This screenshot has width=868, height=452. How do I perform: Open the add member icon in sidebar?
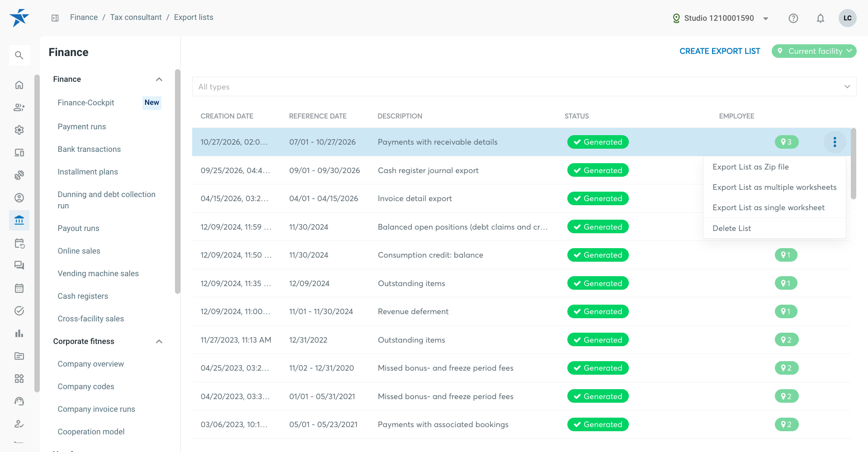pyautogui.click(x=19, y=108)
